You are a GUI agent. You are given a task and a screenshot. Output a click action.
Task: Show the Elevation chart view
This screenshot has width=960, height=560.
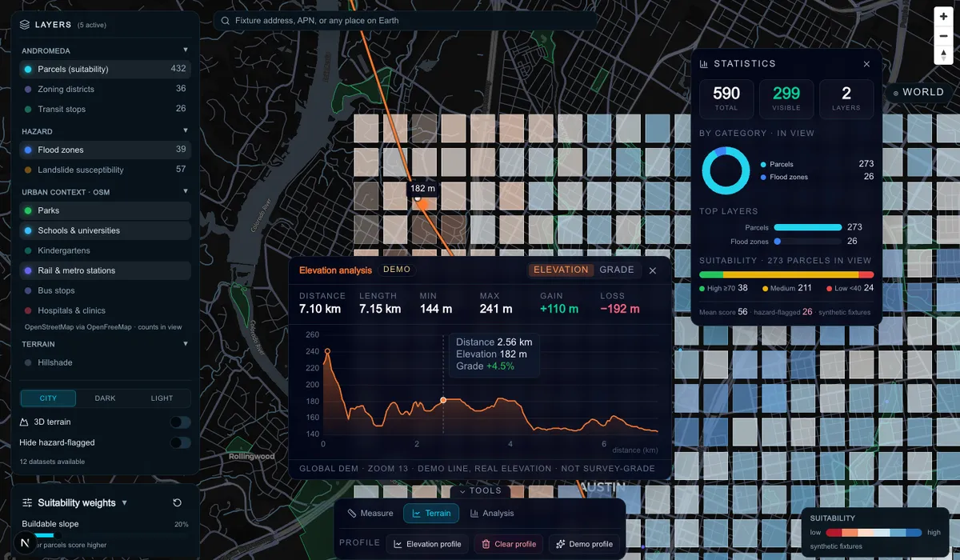(561, 270)
